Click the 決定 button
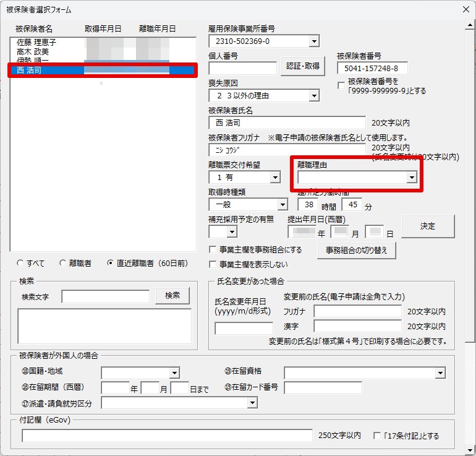The height and width of the screenshot is (456, 476). [x=428, y=226]
